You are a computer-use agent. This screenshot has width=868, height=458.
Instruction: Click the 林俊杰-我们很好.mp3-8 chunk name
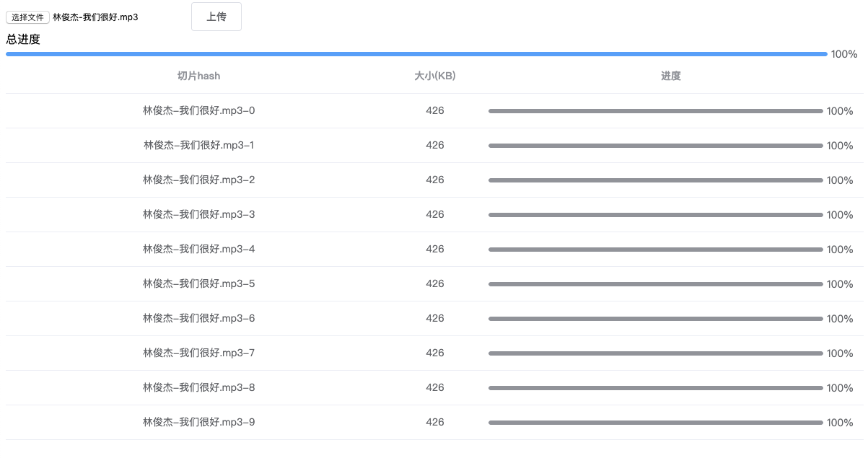click(x=198, y=388)
